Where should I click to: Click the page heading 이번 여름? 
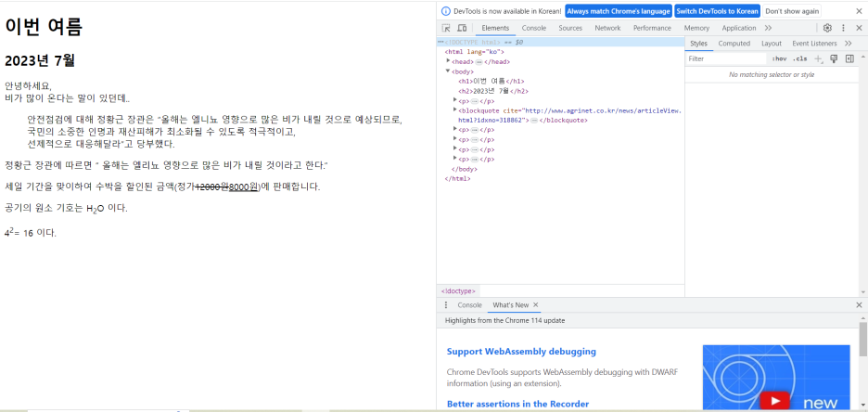pyautogui.click(x=44, y=27)
